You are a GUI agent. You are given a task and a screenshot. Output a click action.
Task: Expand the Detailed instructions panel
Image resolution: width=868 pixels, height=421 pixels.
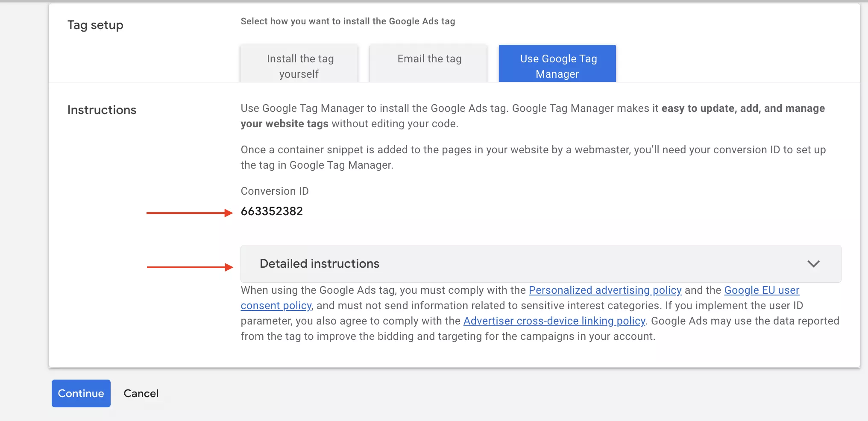tap(541, 264)
